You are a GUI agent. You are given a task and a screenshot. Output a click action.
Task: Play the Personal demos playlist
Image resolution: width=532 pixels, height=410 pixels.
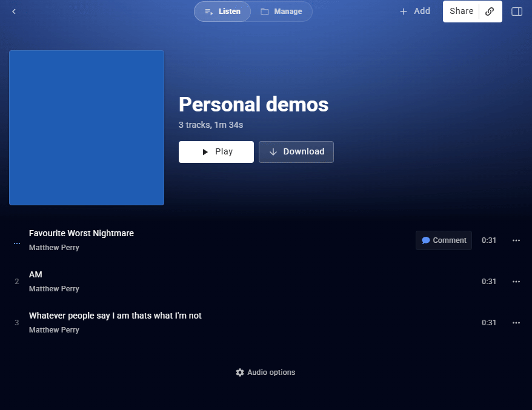coord(216,152)
